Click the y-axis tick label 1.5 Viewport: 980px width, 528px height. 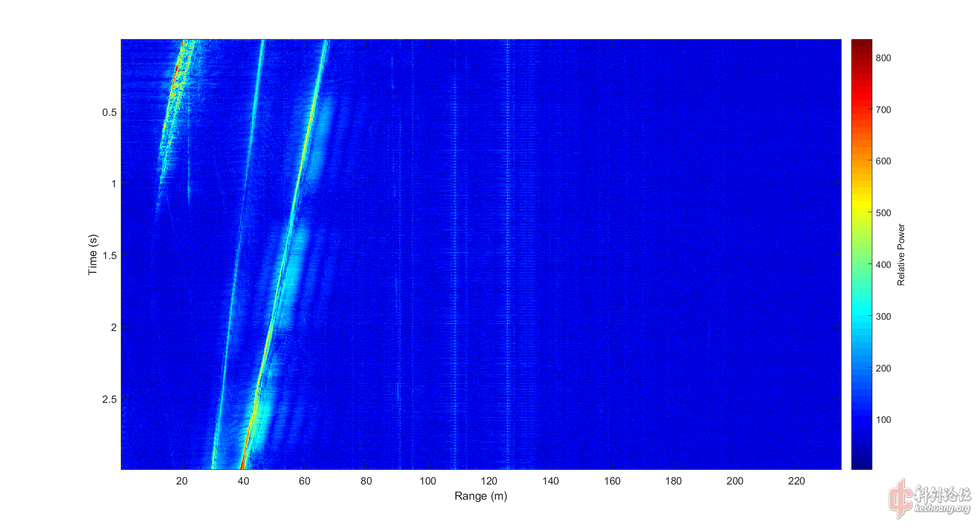click(x=109, y=256)
